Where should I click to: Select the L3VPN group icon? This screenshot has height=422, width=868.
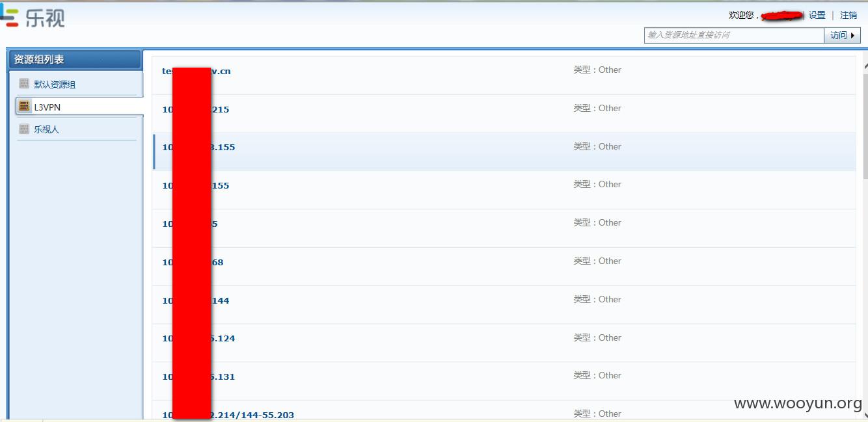(24, 106)
